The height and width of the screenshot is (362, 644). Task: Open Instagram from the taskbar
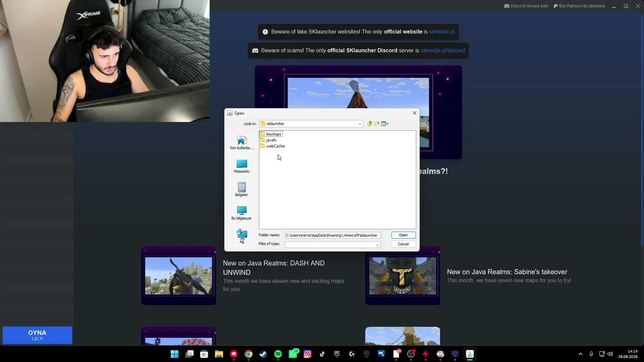pyautogui.click(x=307, y=354)
